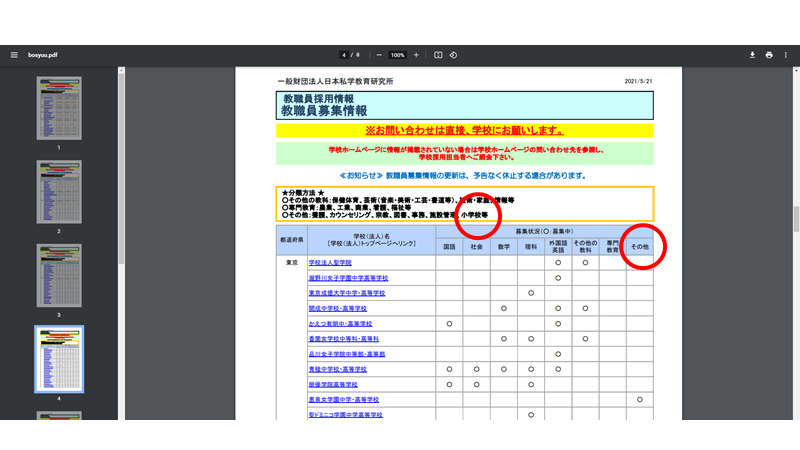This screenshot has height=450, width=800.
Task: Click the かえつ有明 国語 circle mark
Action: pos(449,324)
